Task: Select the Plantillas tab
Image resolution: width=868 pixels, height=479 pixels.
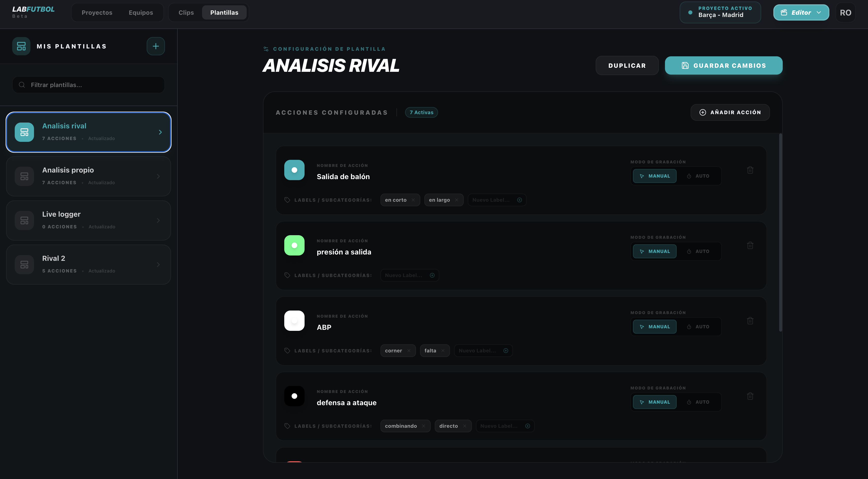Action: (224, 12)
